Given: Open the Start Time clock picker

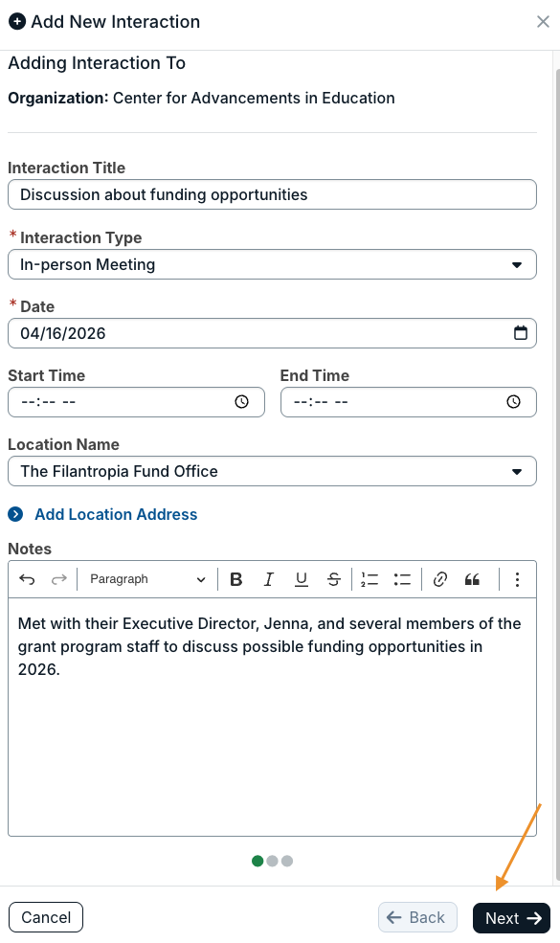Looking at the screenshot, I should coord(242,402).
